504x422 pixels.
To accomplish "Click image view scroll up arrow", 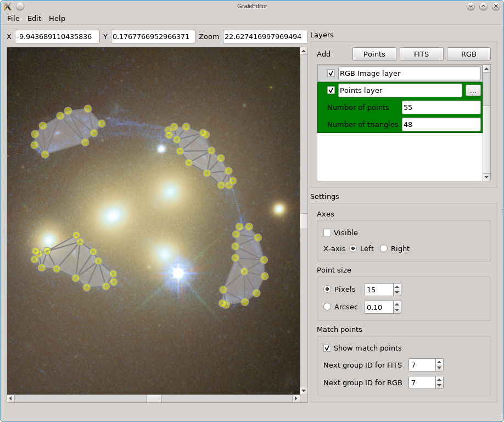I will pos(304,51).
